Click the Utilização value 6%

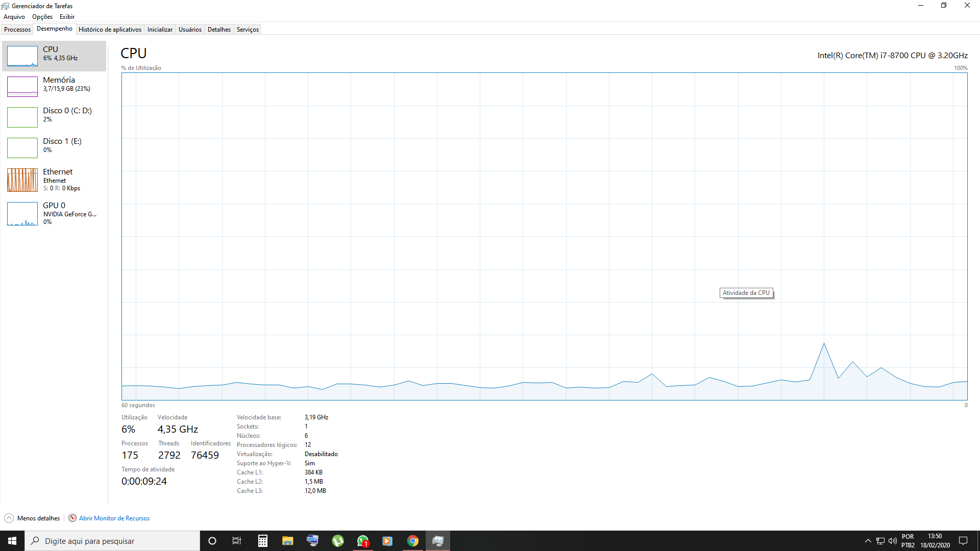tap(128, 430)
